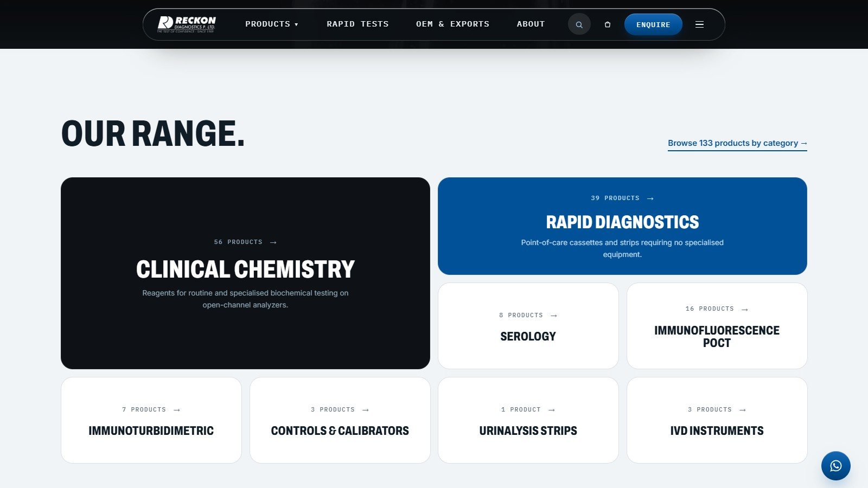Open the Urinalysis Strips category
Viewport: 868px width, 488px height.
pos(528,420)
